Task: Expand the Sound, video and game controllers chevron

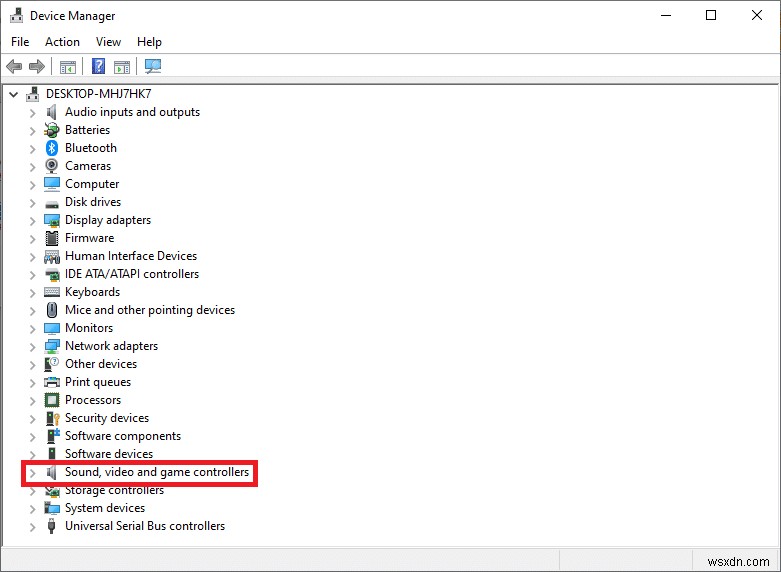Action: (x=33, y=473)
